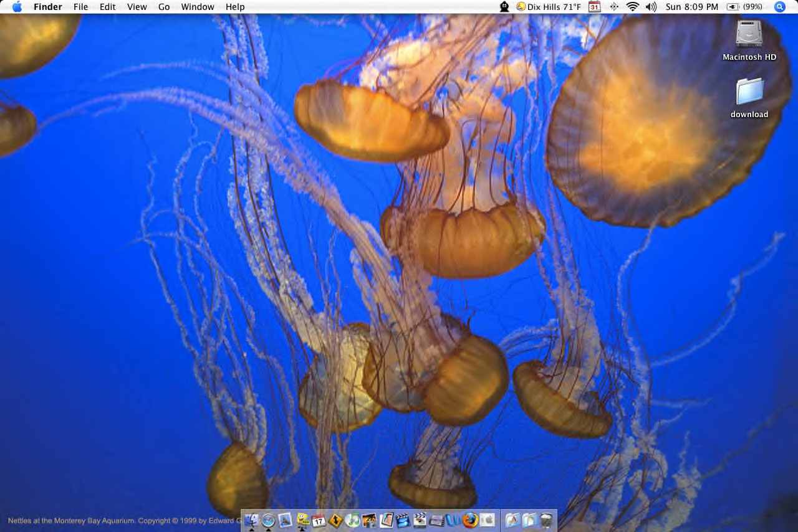Select the download folder on desktop
This screenshot has height=532, width=798.
tap(749, 92)
